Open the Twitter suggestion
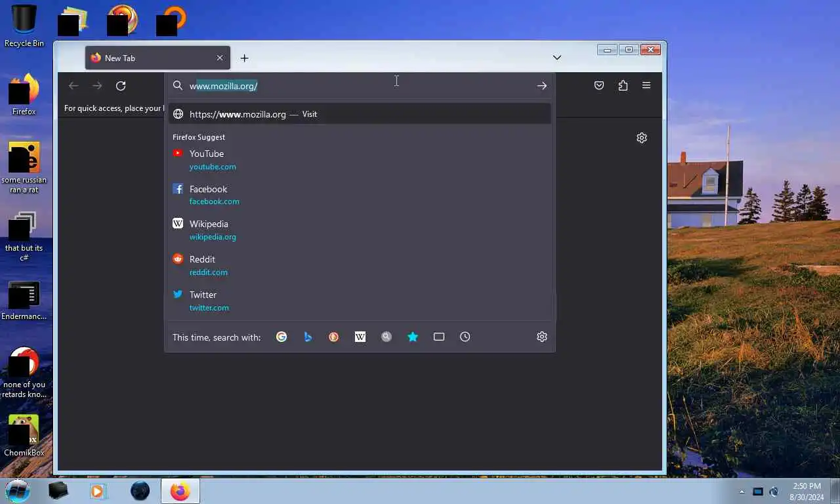840x504 pixels. pyautogui.click(x=360, y=301)
